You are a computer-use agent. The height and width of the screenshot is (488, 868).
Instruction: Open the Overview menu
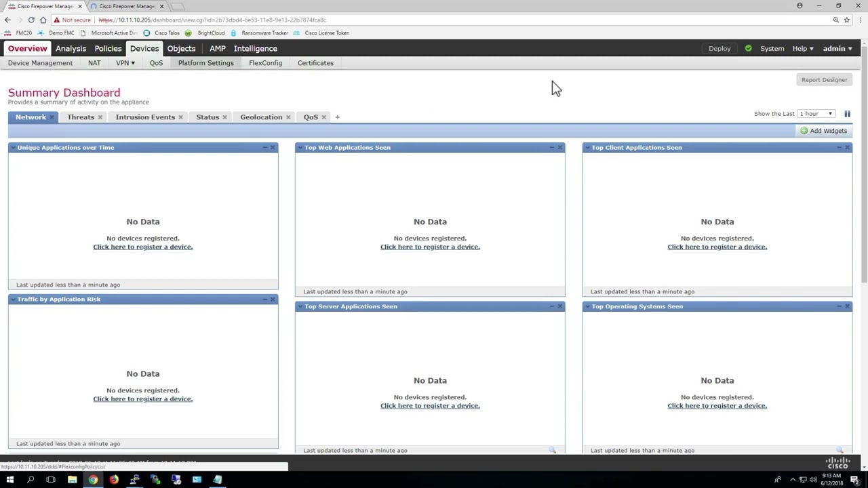point(28,49)
